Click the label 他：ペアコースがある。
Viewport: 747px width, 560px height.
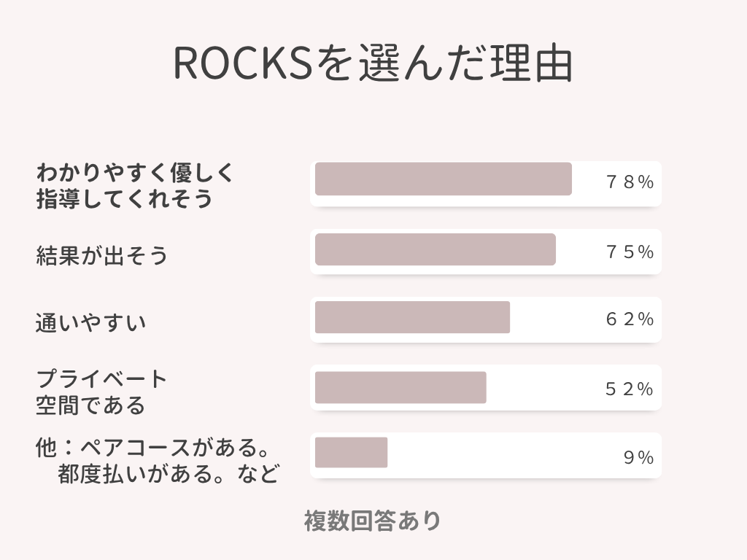pos(153,447)
